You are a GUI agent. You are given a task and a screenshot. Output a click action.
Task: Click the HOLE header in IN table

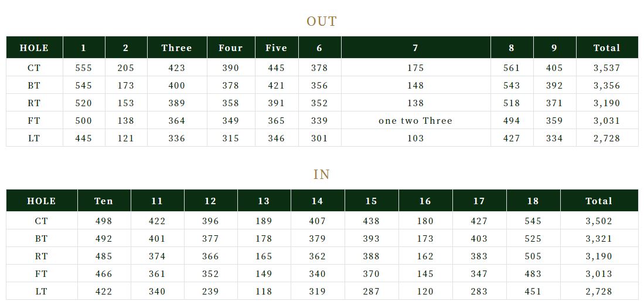tap(42, 201)
